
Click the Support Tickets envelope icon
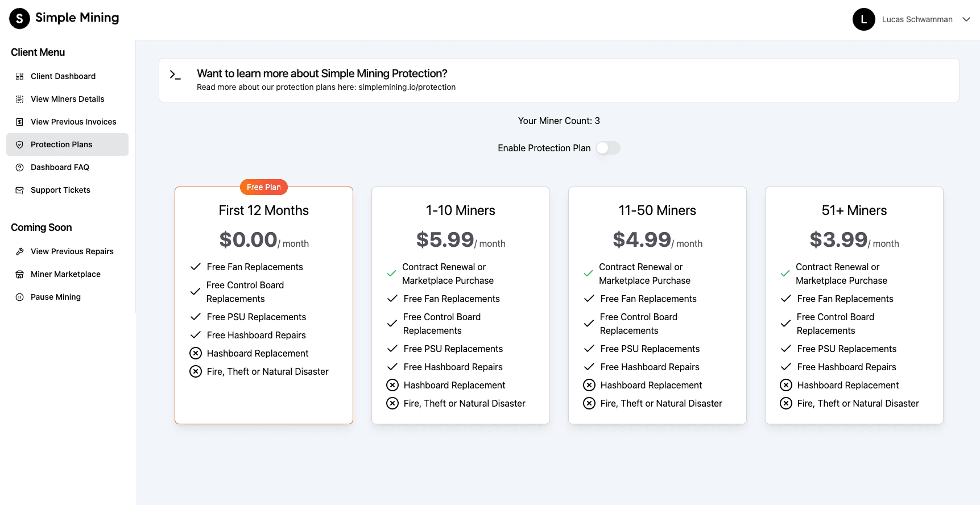(19, 190)
